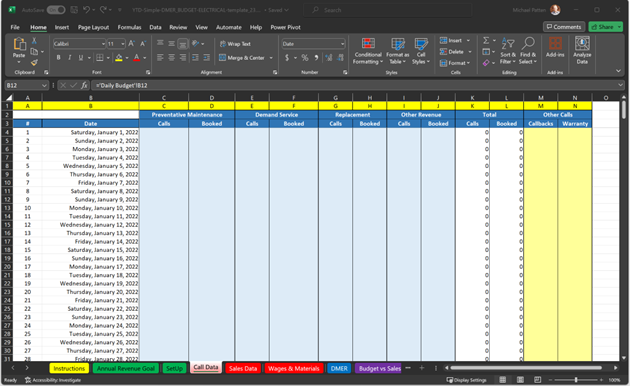Click Analyze Data
Image resolution: width=630 pixels, height=386 pixels.
(582, 50)
